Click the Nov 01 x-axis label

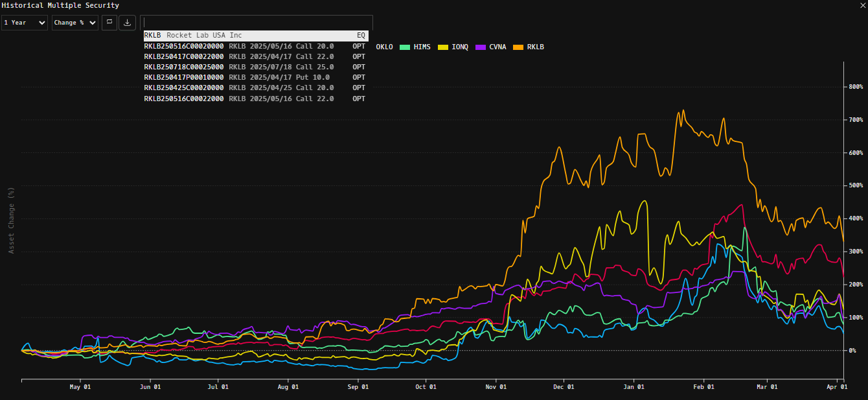click(x=495, y=387)
